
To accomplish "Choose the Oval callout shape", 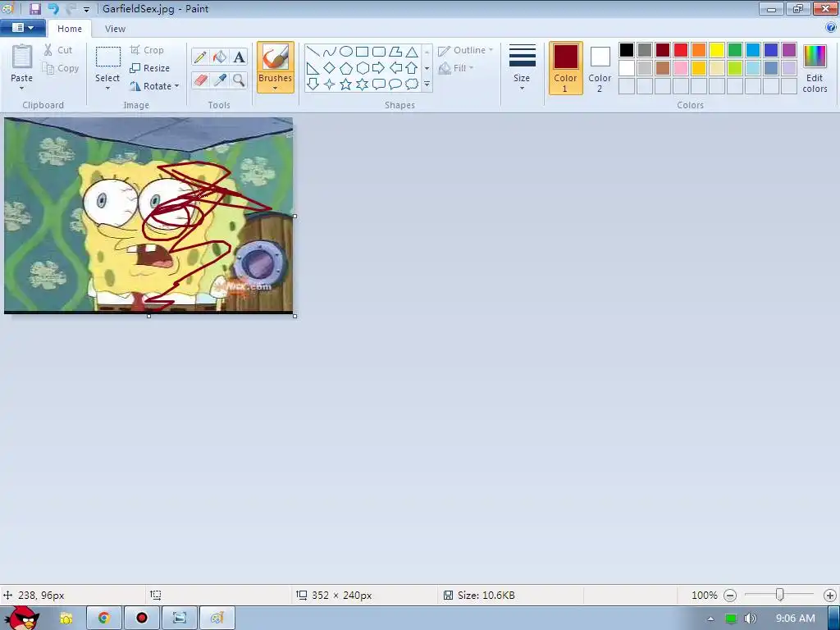I will pyautogui.click(x=395, y=84).
